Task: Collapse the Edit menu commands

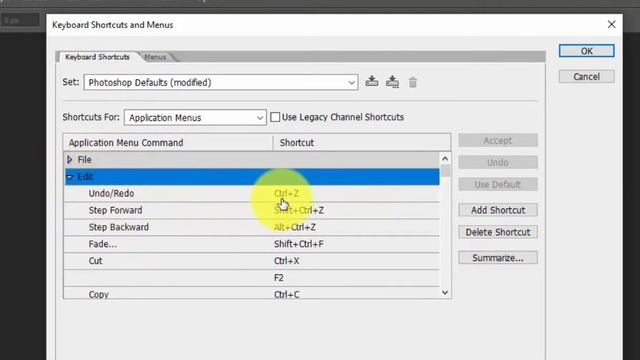Action: pyautogui.click(x=70, y=177)
